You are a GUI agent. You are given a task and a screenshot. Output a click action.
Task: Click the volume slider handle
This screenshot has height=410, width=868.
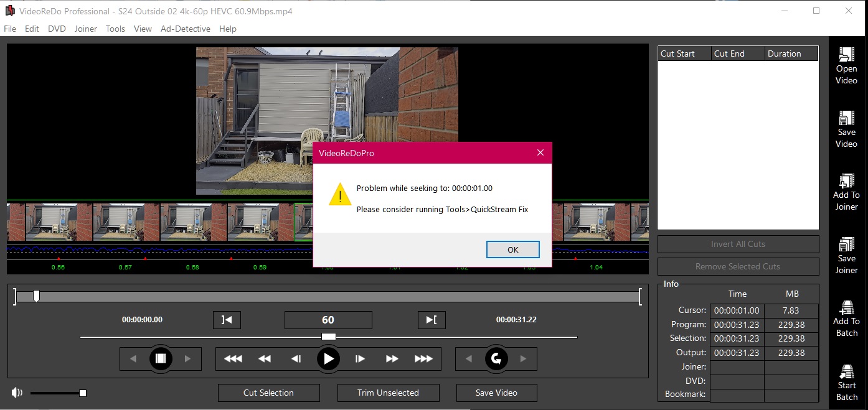pos(83,393)
